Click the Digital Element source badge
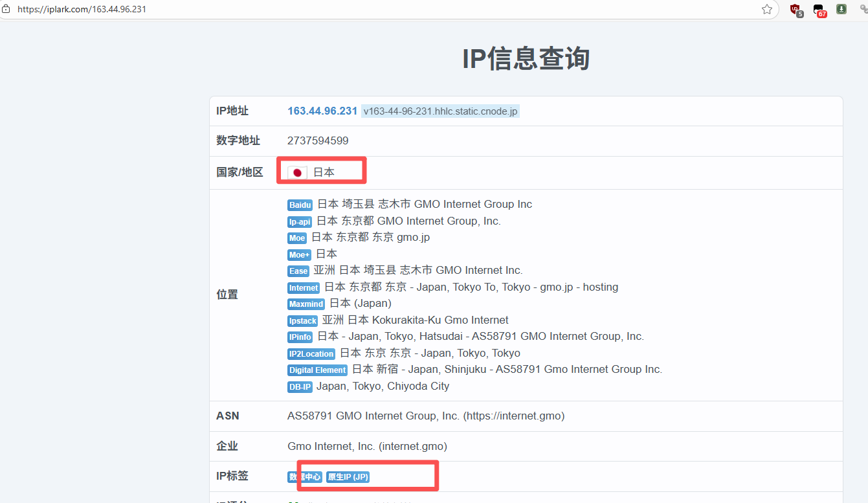The image size is (868, 503). coord(317,370)
